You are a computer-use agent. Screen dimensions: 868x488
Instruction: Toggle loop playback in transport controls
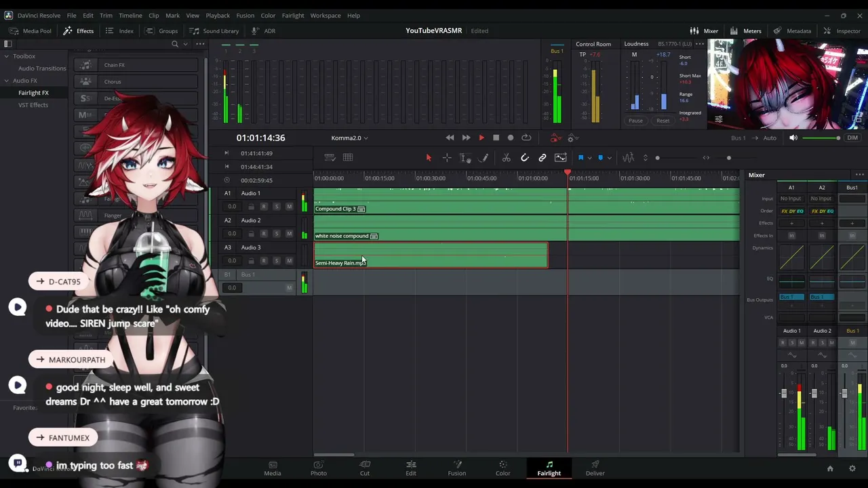pos(526,138)
